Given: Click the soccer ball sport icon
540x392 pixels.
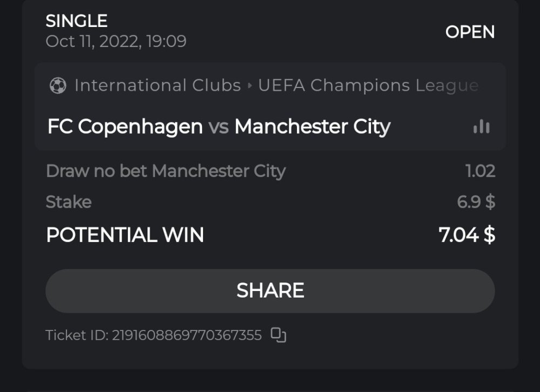Looking at the screenshot, I should (x=57, y=86).
